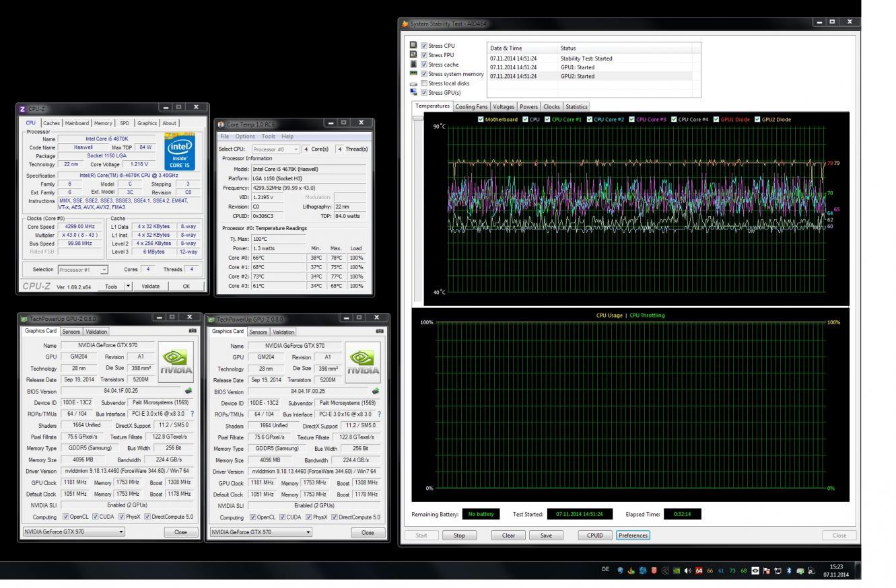Click the red 64 AIDA64 tray icon
896x588 pixels.
[x=699, y=571]
